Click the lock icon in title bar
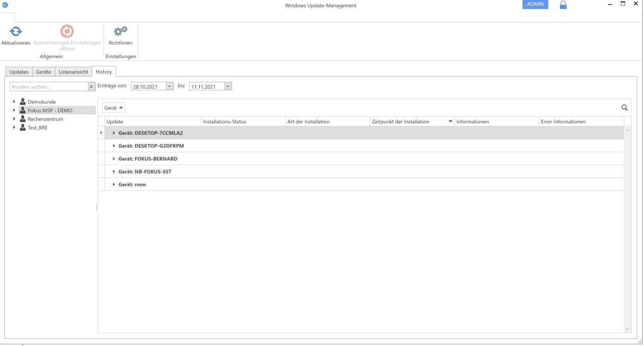 [x=563, y=5]
